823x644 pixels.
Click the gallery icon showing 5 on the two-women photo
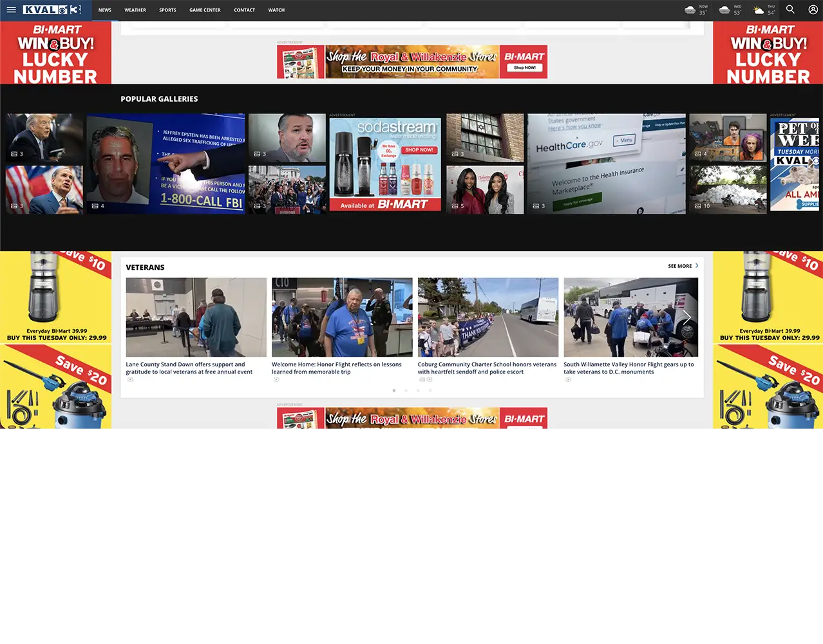click(x=455, y=206)
